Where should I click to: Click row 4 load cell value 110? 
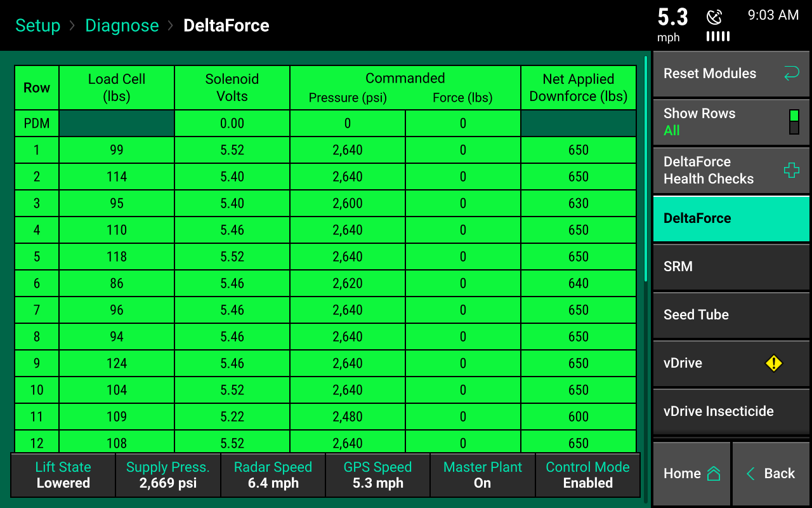[117, 230]
